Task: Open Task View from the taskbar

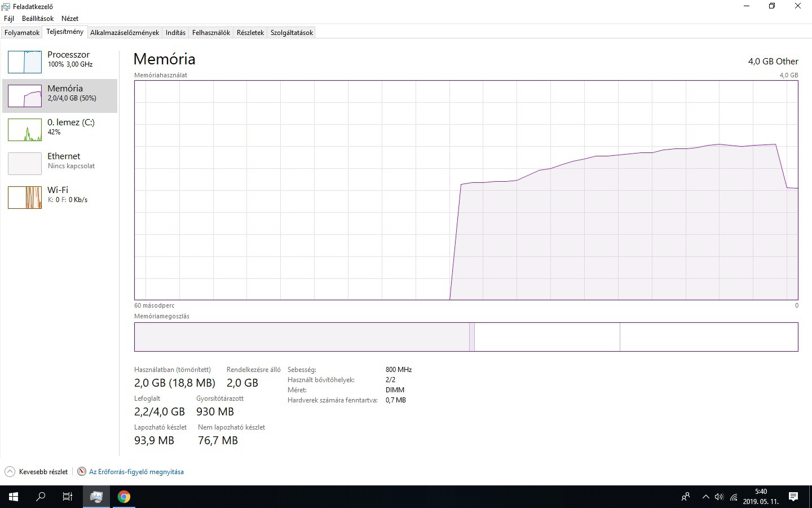Action: [x=68, y=497]
